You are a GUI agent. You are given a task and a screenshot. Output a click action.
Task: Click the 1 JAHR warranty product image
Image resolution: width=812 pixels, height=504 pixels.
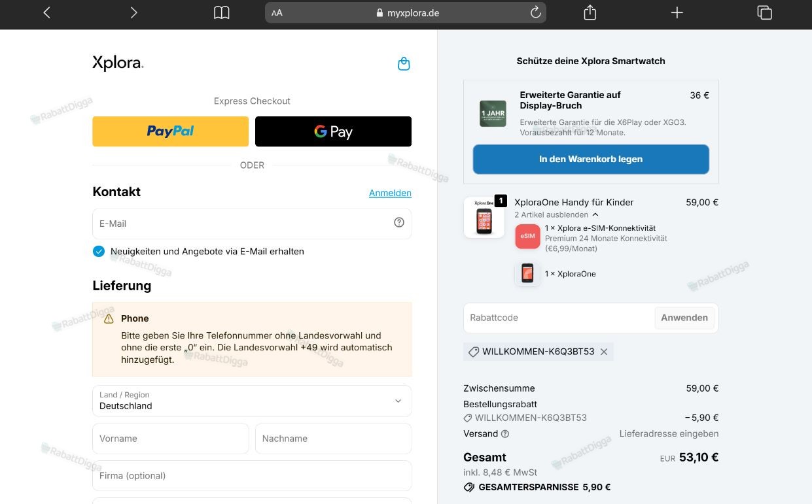(x=493, y=113)
